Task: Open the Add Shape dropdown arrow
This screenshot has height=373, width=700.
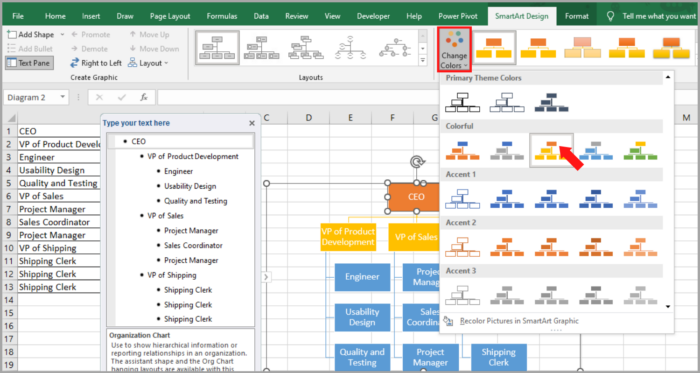Action: (62, 34)
